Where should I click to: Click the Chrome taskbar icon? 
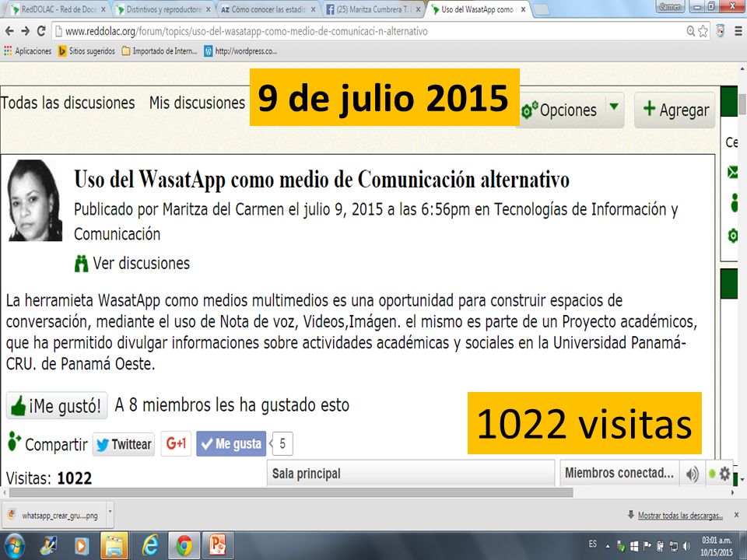pyautogui.click(x=184, y=546)
